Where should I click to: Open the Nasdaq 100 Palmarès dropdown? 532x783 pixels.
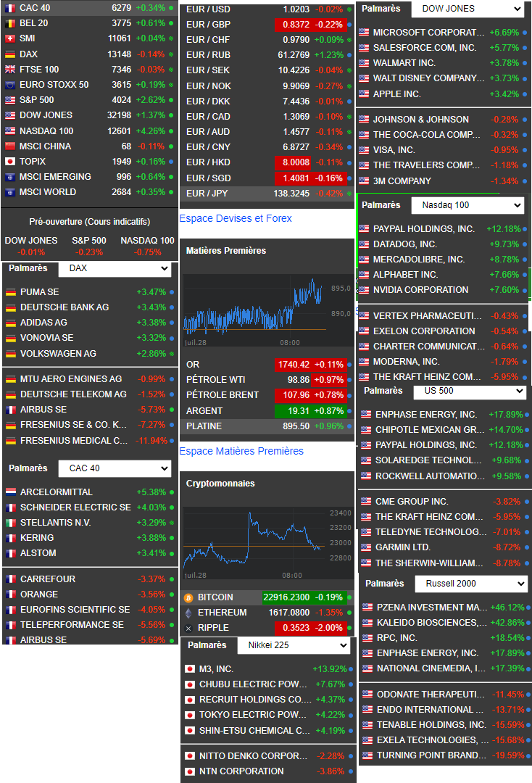click(x=467, y=205)
